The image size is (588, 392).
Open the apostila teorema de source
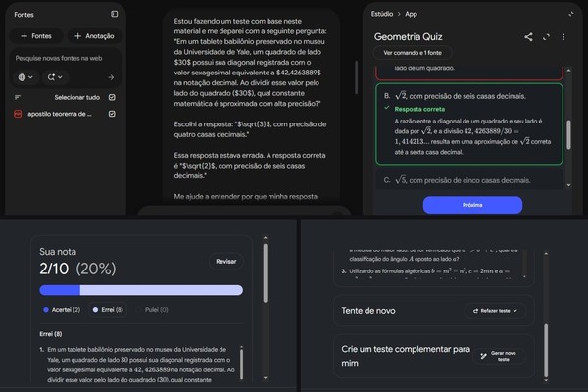click(60, 114)
